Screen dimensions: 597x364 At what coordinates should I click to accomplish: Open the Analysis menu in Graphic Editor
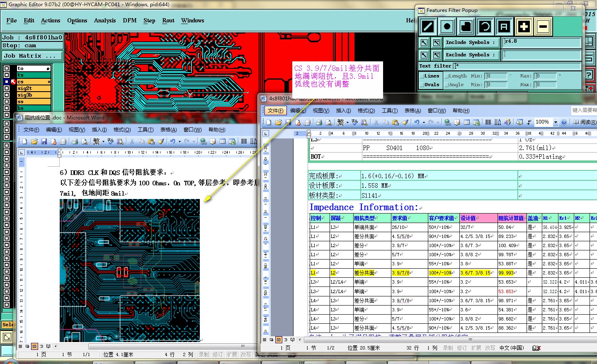(105, 21)
